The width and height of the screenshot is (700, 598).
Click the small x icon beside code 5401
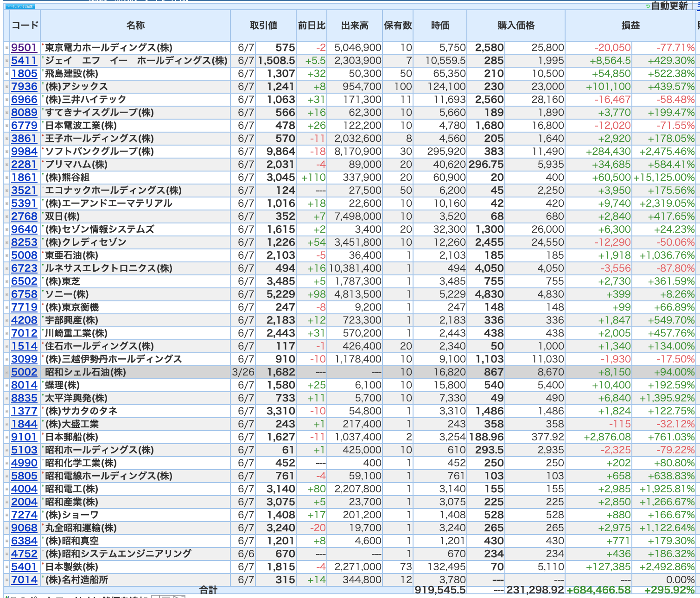7,567
